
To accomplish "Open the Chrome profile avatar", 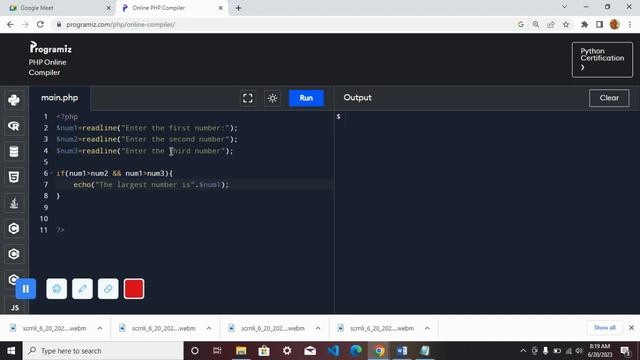I will pos(615,24).
